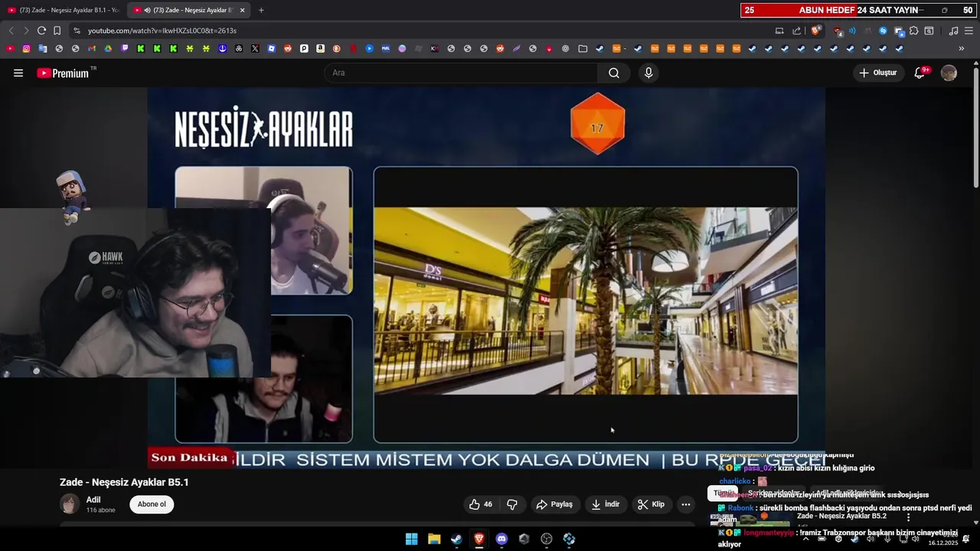The image size is (980, 551).
Task: Open Windows notification center bell
Action: pos(966,539)
